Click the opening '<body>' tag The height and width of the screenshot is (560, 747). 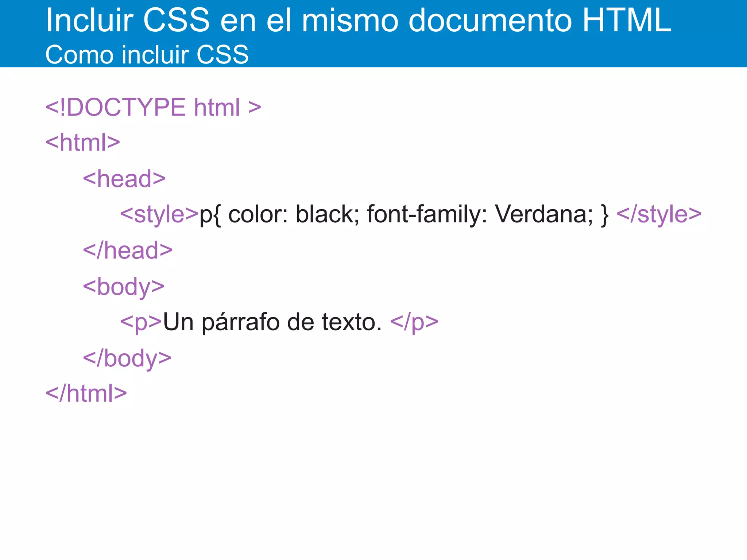pos(124,287)
